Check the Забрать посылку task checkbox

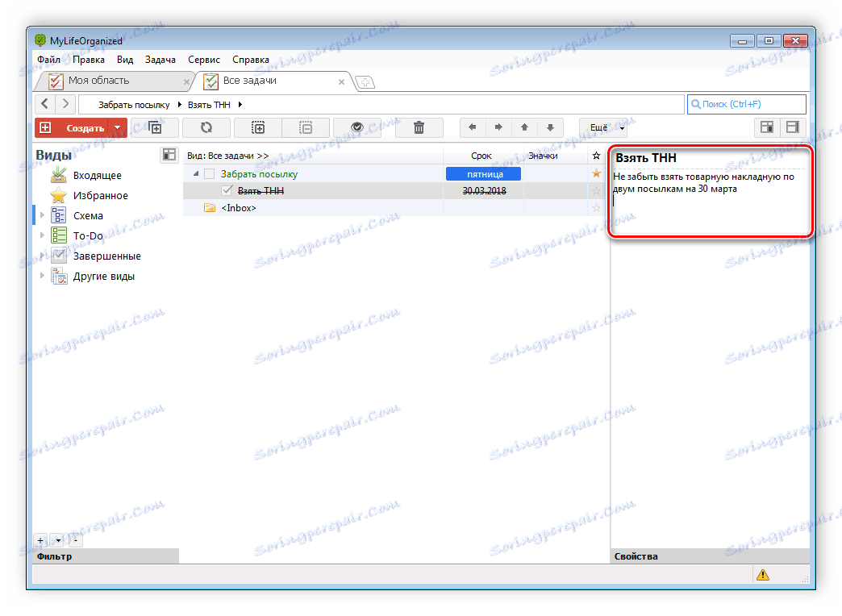point(210,173)
